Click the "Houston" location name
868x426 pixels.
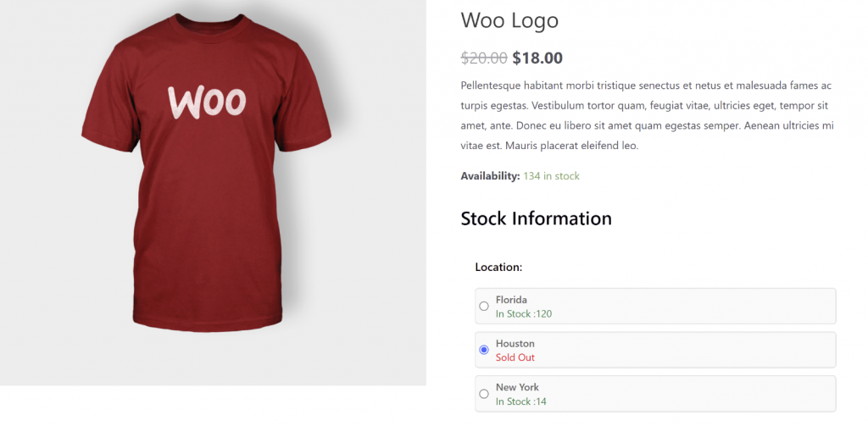tap(515, 344)
